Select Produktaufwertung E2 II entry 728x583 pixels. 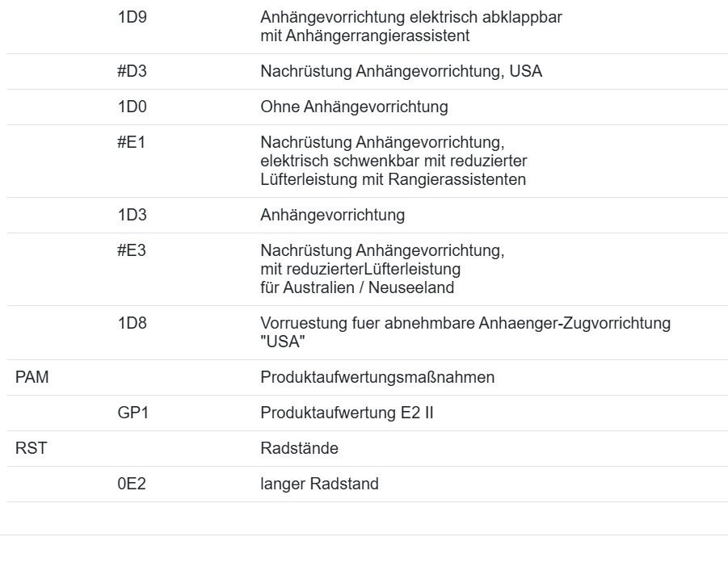pos(347,413)
